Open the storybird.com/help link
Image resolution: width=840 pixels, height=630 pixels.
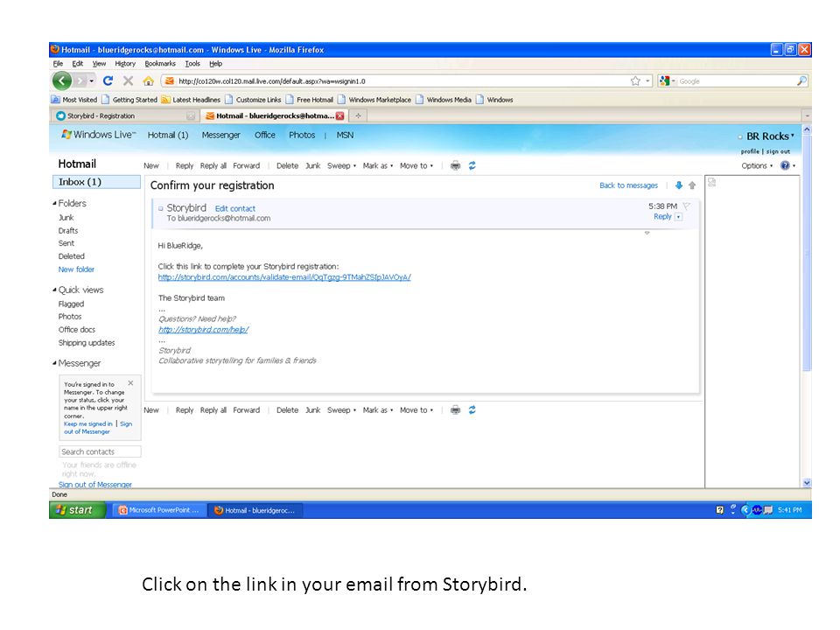tap(204, 330)
